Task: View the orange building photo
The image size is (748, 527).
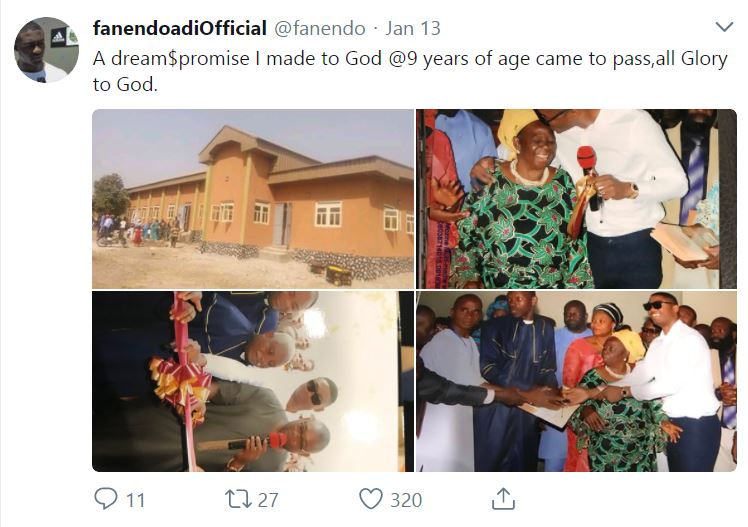Action: click(x=253, y=199)
